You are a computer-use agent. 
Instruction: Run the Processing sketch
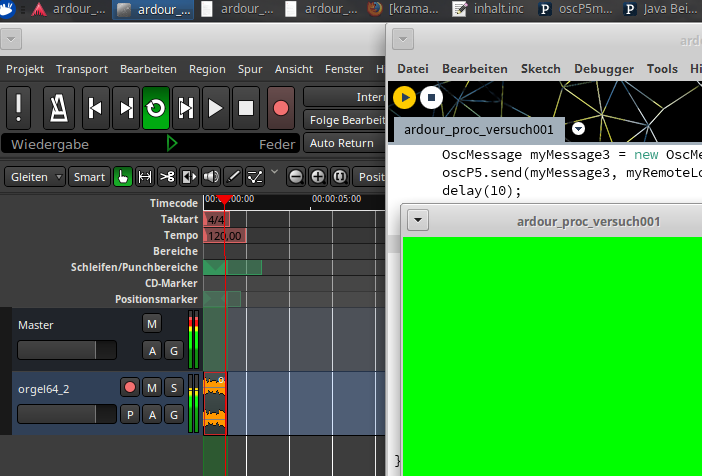pos(404,97)
